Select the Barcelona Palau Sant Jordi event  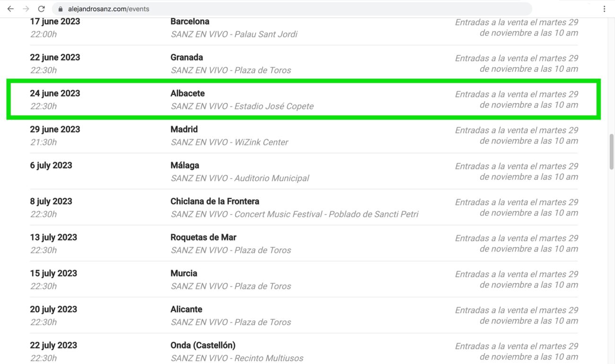point(304,27)
